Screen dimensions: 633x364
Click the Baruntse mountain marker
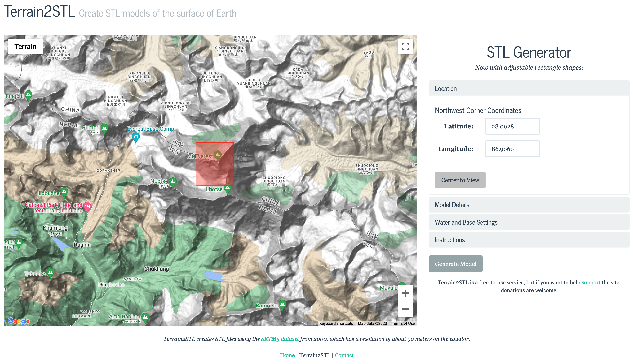[x=282, y=305]
